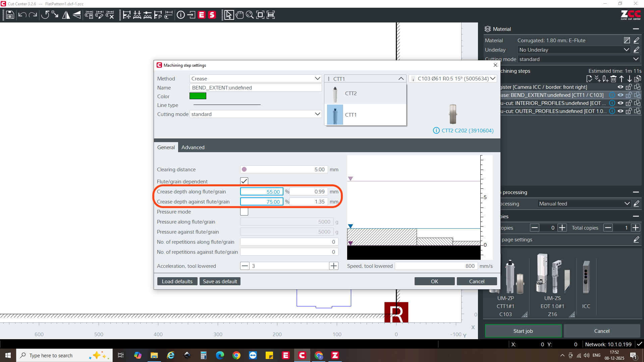This screenshot has width=644, height=362.
Task: Enable the Pressure mode checkbox
Action: pos(244,212)
